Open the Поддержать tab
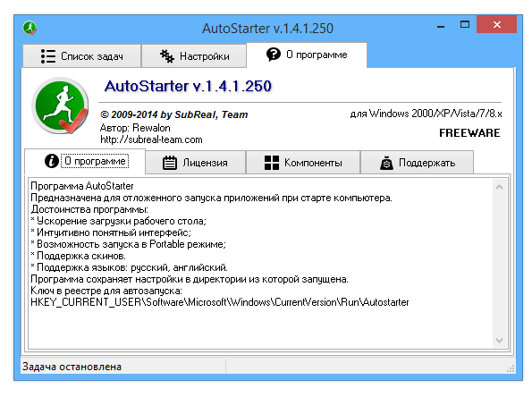 (417, 163)
